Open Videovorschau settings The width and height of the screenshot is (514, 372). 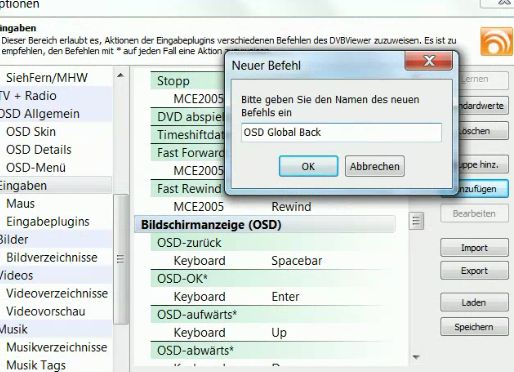click(x=46, y=312)
